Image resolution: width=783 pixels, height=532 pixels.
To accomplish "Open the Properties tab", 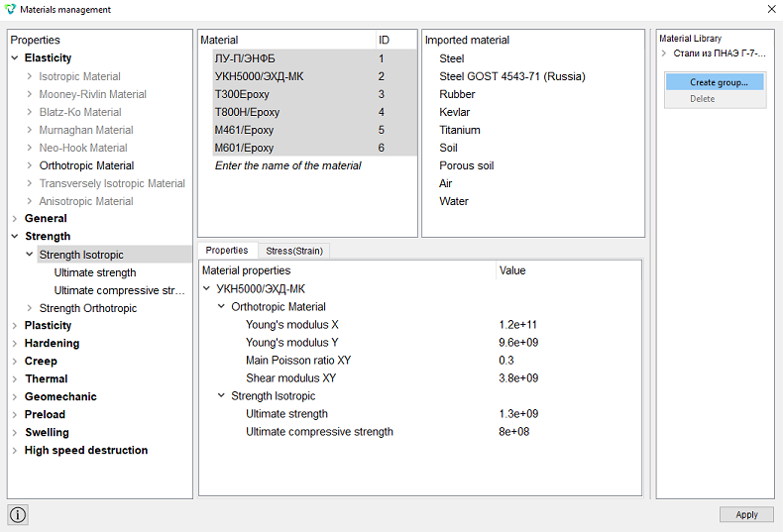I will coord(227,250).
